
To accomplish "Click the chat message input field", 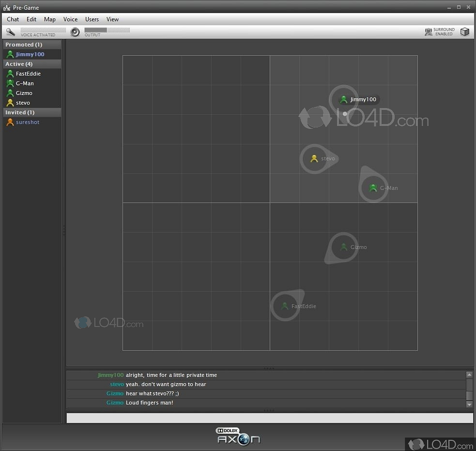I will pyautogui.click(x=270, y=417).
